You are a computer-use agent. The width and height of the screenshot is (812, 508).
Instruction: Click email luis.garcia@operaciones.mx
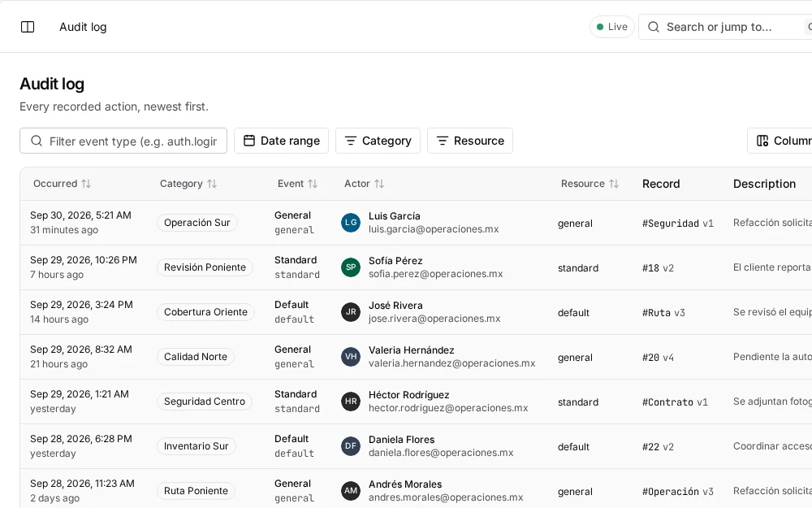pos(434,229)
